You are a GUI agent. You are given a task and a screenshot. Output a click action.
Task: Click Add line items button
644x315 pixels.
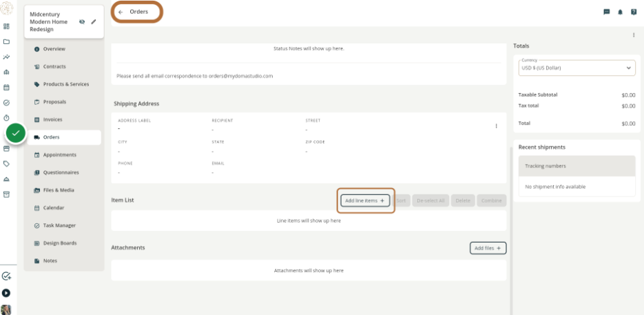(365, 201)
